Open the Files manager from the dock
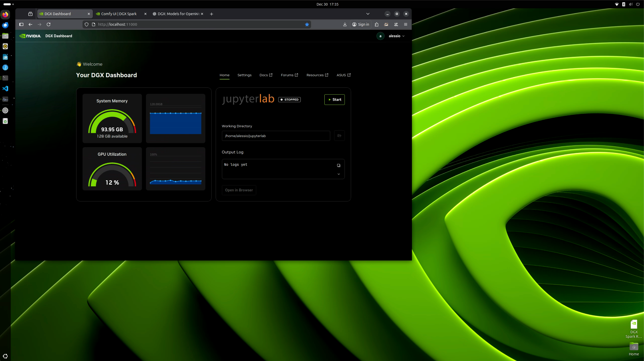This screenshot has height=361, width=644. (5, 36)
